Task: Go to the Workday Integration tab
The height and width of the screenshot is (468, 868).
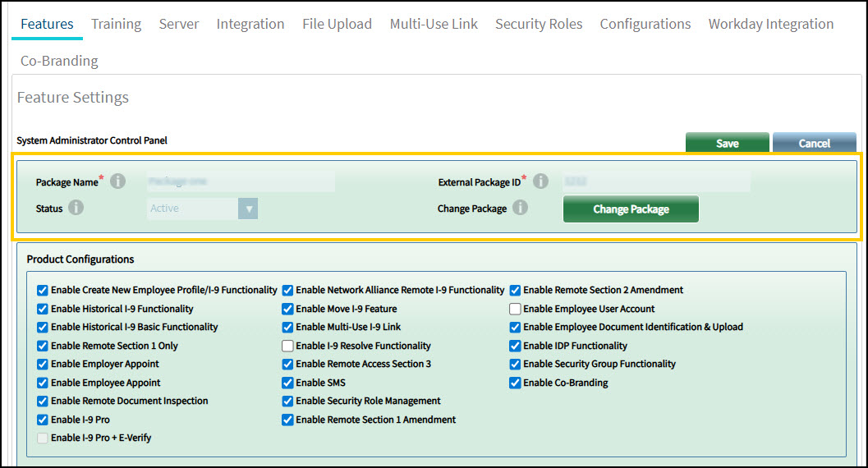Action: [770, 24]
